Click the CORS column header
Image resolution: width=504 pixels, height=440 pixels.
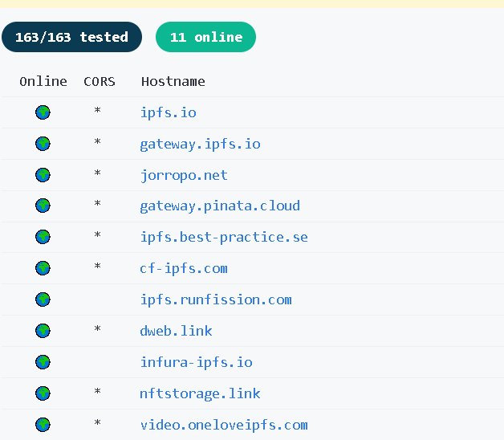[100, 81]
